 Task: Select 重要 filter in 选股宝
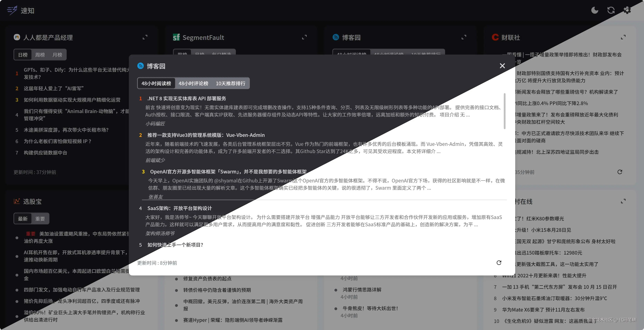click(40, 219)
